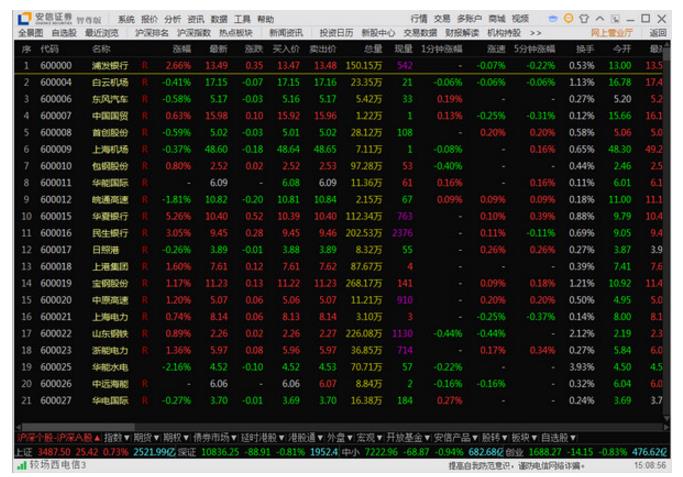Screen dimensions: 683x477
Task: Click the R marker beside 浦发银行
Action: click(x=145, y=65)
